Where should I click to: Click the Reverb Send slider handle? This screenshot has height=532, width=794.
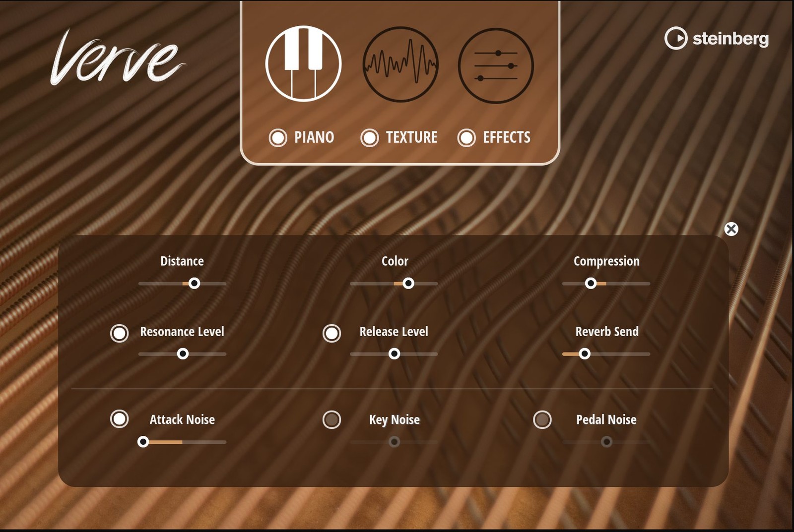[x=585, y=354]
